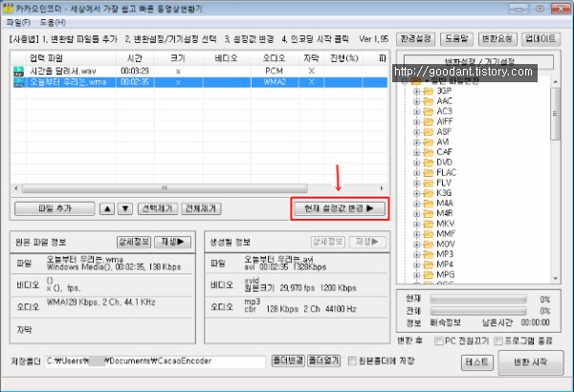Enable 원본폴더에 저장 checkbox
This screenshot has height=392, width=574.
pos(352,361)
